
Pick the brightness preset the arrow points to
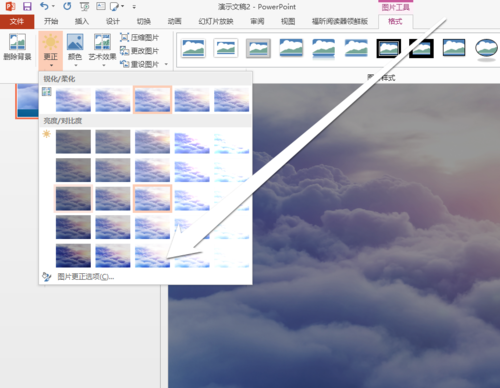[152, 256]
